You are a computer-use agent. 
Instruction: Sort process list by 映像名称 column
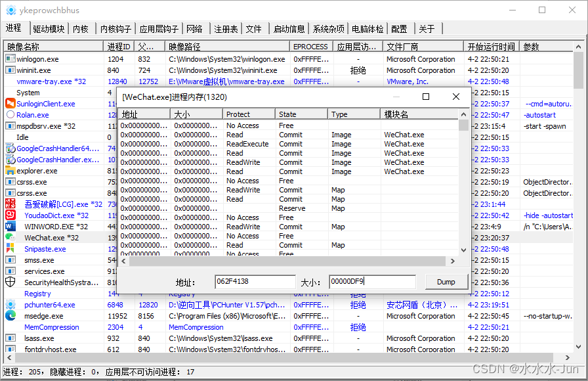point(54,47)
